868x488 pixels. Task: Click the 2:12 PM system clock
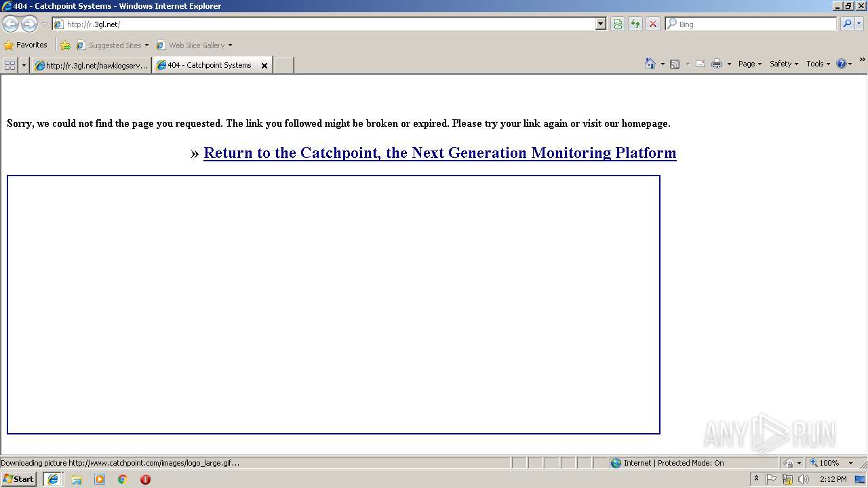(x=833, y=479)
